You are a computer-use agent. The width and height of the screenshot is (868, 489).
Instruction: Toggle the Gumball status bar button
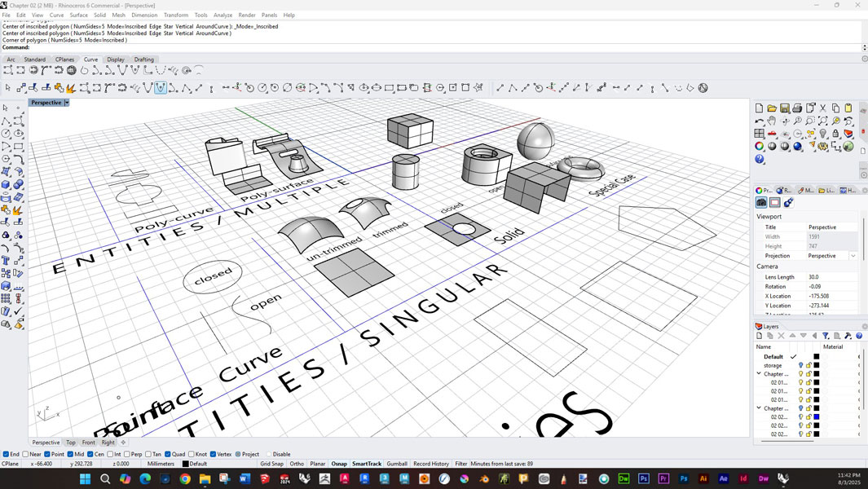pos(397,464)
